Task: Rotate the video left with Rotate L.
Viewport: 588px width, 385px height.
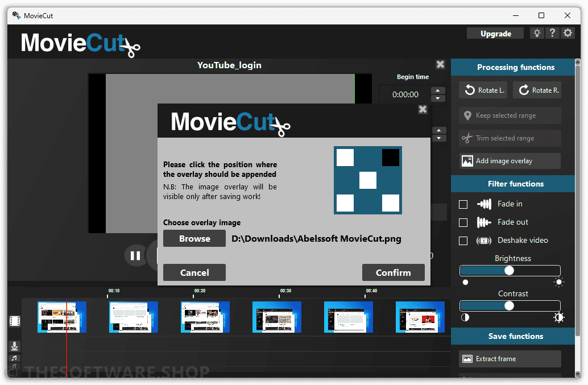Action: pyautogui.click(x=483, y=90)
